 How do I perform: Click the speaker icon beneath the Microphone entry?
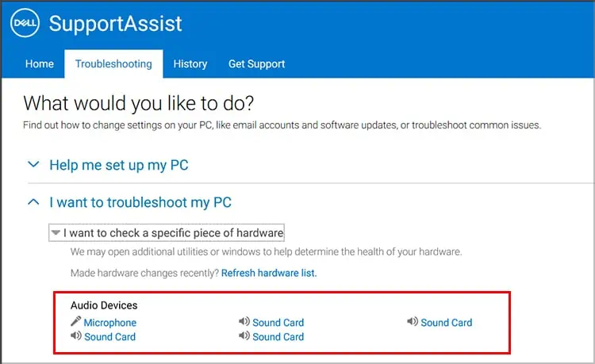pos(75,336)
